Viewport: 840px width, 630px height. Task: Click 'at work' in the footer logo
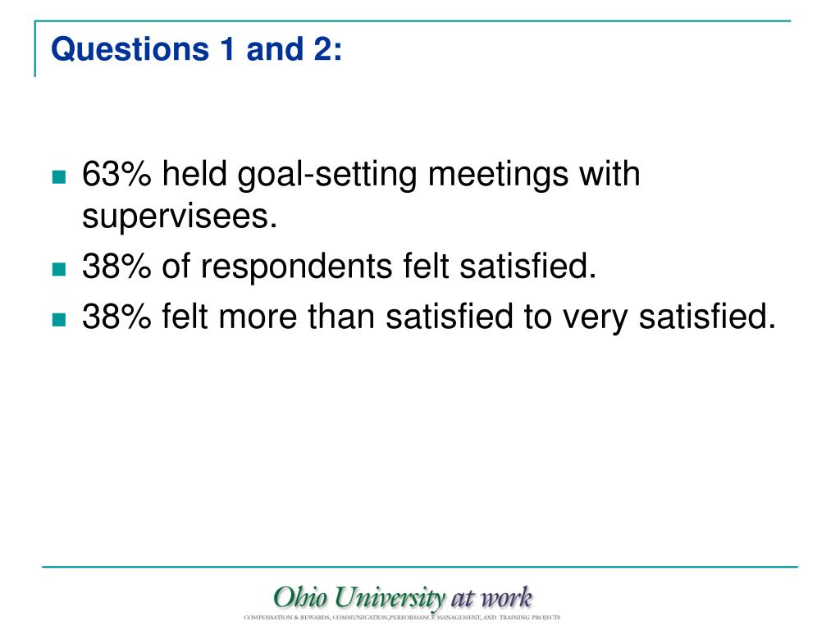coord(491,597)
